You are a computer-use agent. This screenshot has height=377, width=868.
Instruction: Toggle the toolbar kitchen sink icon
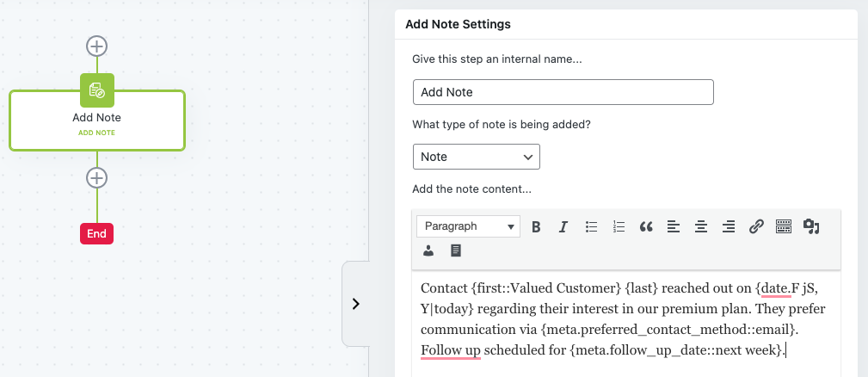[784, 226]
